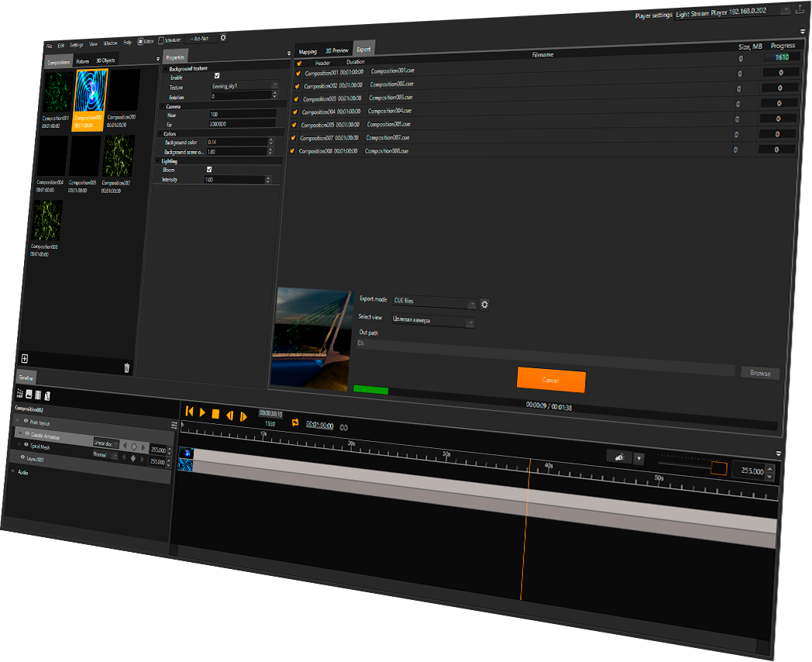Hide the Spiral Mesh layer via eye icon
Image resolution: width=812 pixels, height=662 pixels.
pos(26,445)
